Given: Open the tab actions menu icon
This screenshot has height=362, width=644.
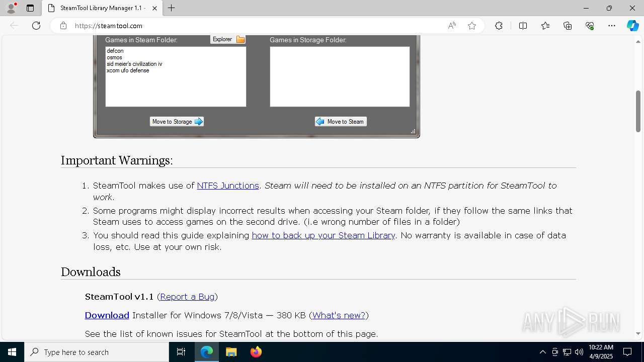Looking at the screenshot, I should pyautogui.click(x=30, y=8).
